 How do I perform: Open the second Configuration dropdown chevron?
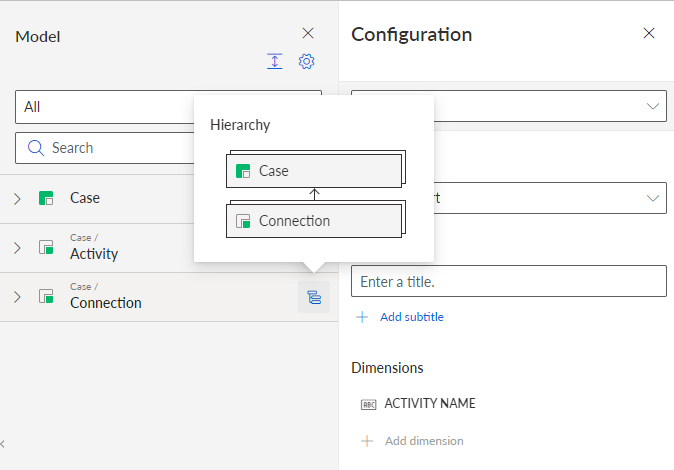pyautogui.click(x=653, y=198)
